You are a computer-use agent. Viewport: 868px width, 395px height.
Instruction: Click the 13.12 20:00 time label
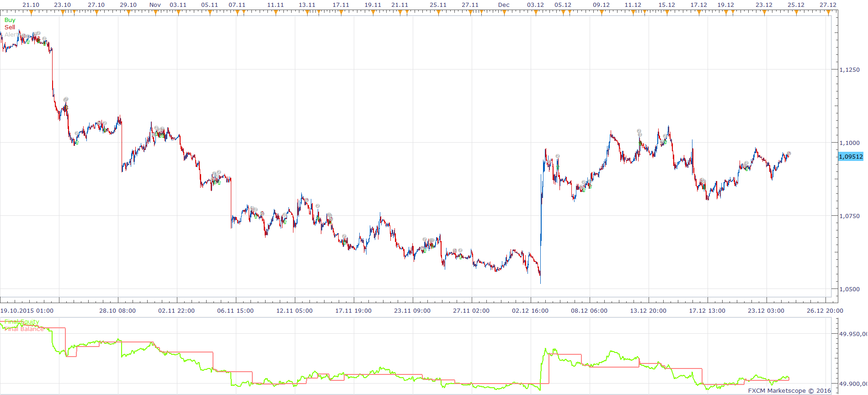tap(648, 311)
